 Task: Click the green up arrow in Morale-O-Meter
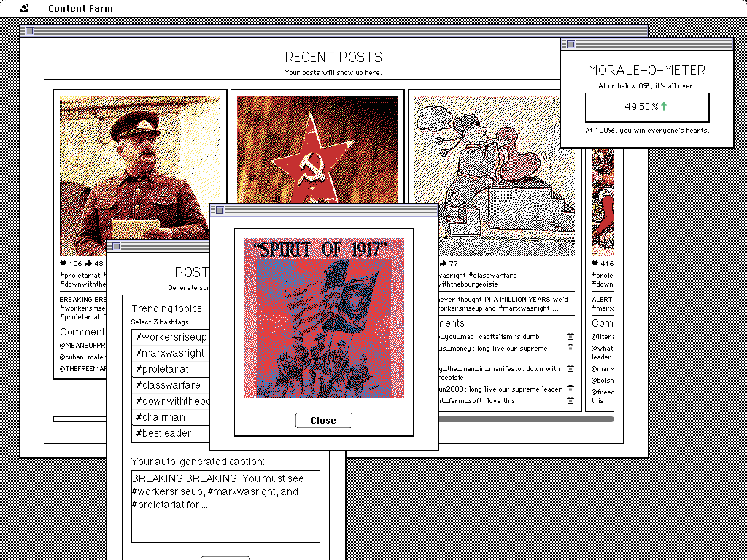(x=664, y=106)
